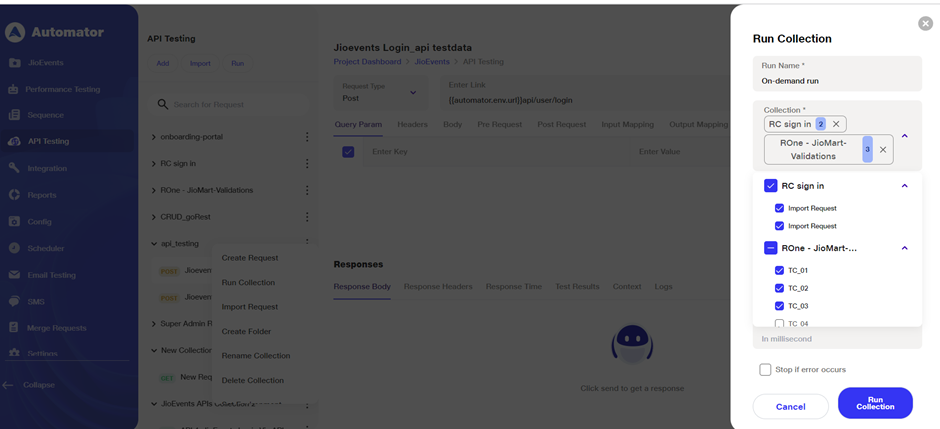
Task: Enable Stop if error occurs
Action: [x=765, y=370]
